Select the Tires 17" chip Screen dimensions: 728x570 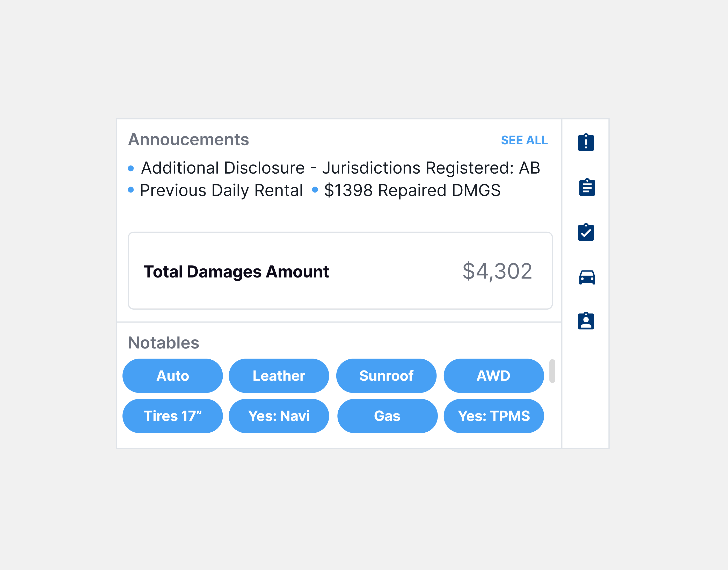pos(172,416)
